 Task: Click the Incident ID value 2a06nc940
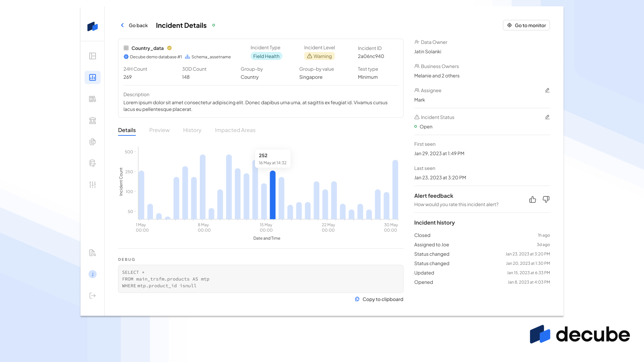coord(371,56)
